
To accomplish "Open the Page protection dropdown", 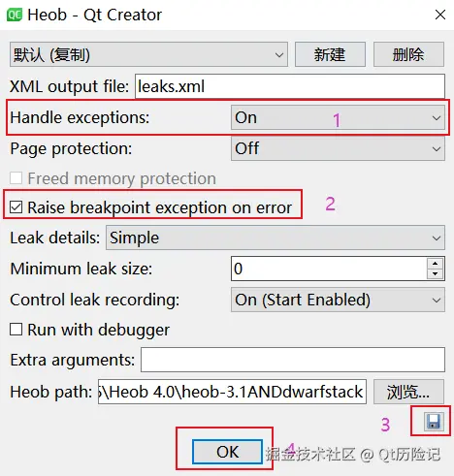I will (338, 148).
